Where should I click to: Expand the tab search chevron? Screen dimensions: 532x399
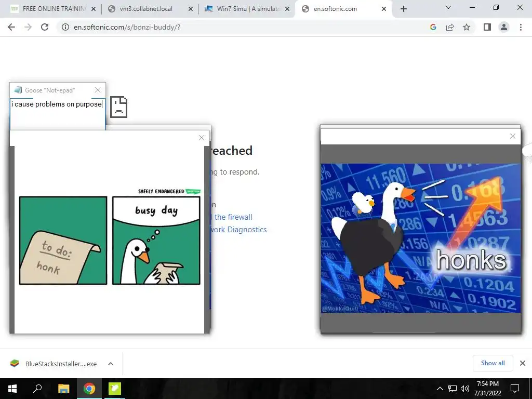point(448,7)
